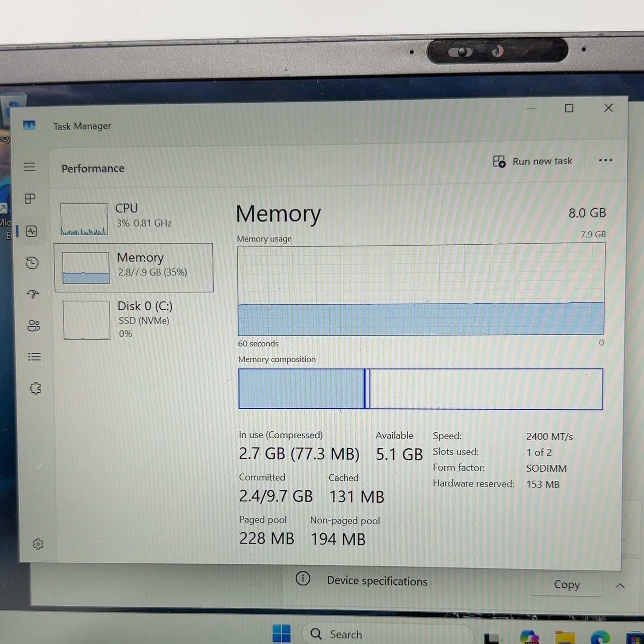The width and height of the screenshot is (644, 644).
Task: Select the CPU performance item
Action: pyautogui.click(x=134, y=218)
